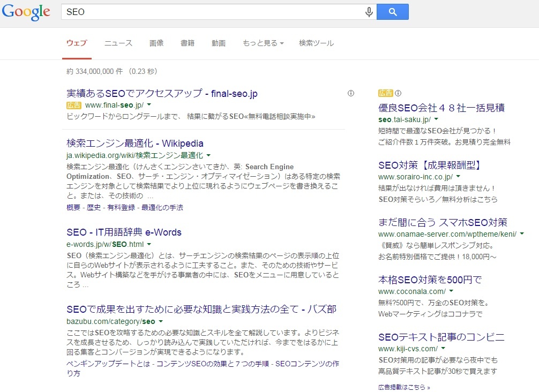This screenshot has height=392, width=539.
Task: Click the Google logo
Action: point(26,12)
